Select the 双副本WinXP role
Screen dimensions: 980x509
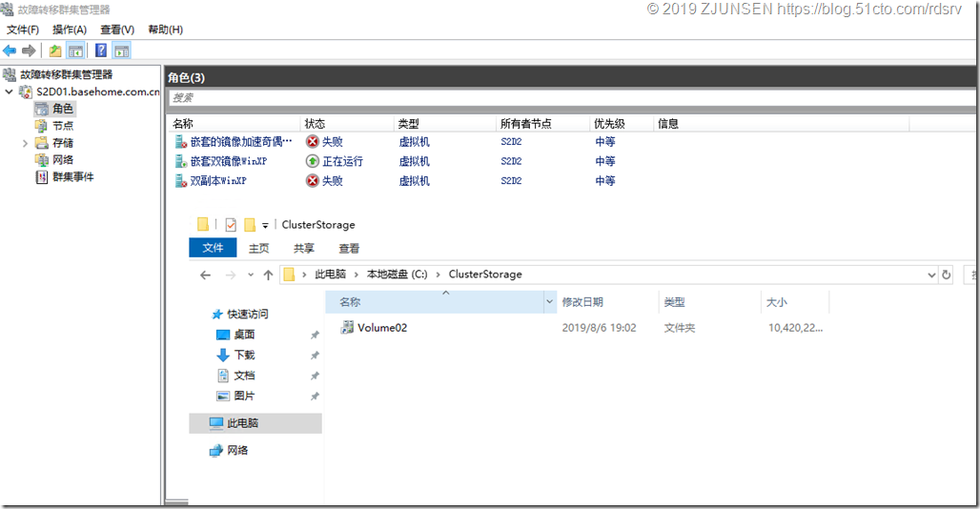tap(218, 180)
